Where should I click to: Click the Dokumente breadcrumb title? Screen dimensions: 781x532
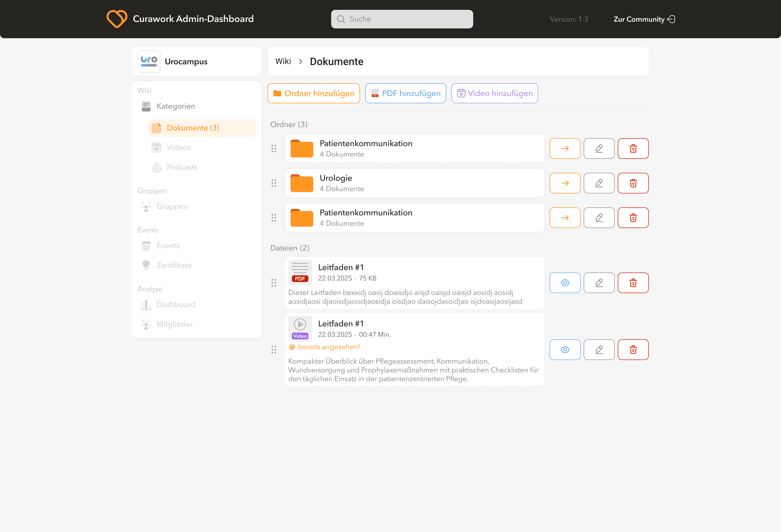[x=337, y=61]
